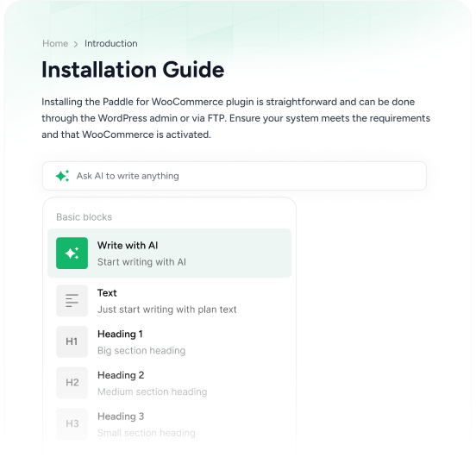Click the H2 block icon

(72, 383)
